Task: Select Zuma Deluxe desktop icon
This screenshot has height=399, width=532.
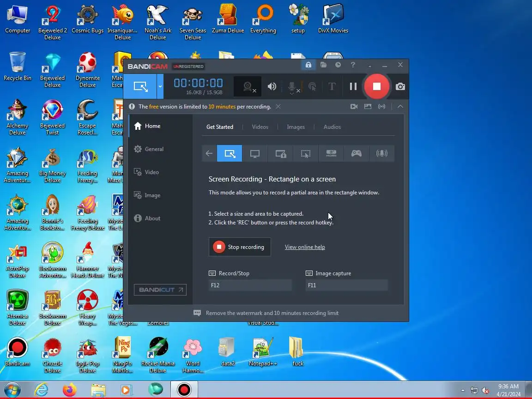Action: [x=228, y=18]
